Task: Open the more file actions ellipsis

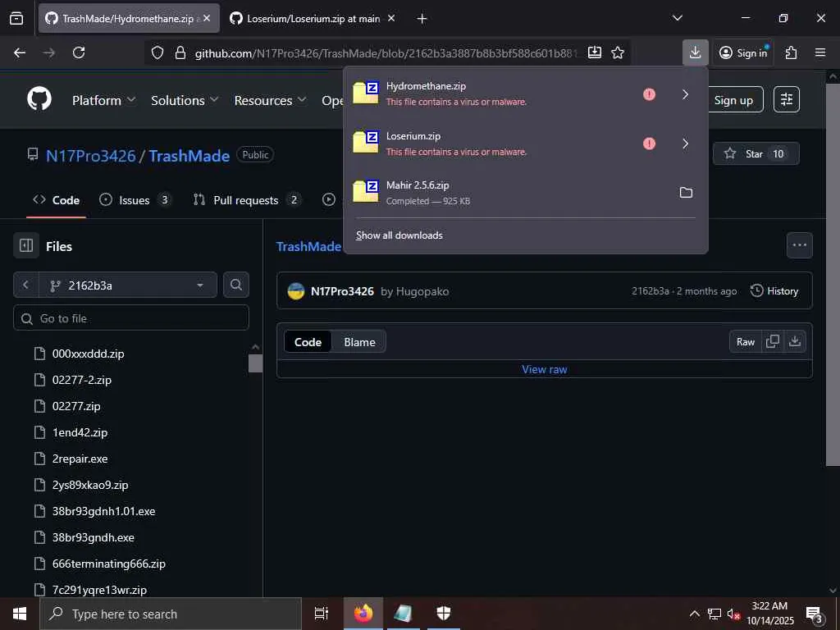Action: coord(799,244)
